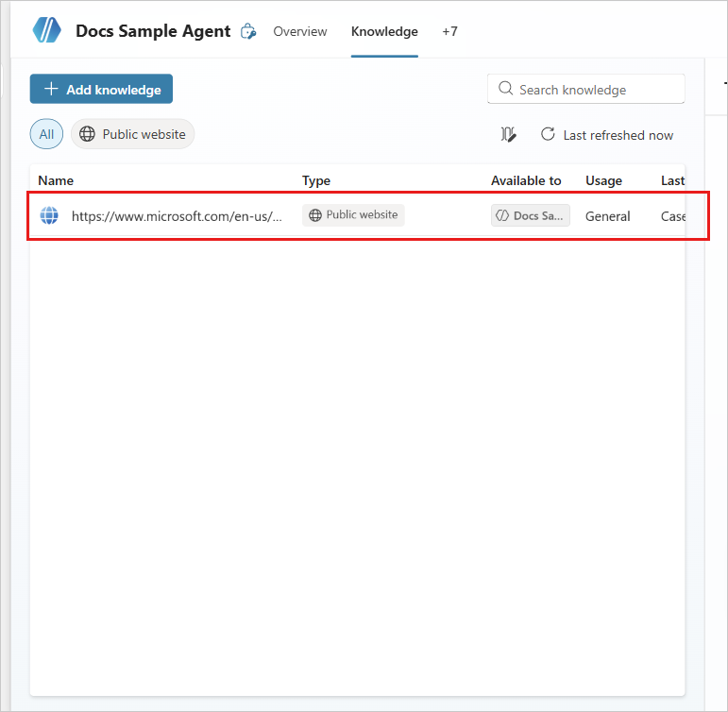Image resolution: width=728 pixels, height=712 pixels.
Task: Open the edit columns icon
Action: coord(508,135)
